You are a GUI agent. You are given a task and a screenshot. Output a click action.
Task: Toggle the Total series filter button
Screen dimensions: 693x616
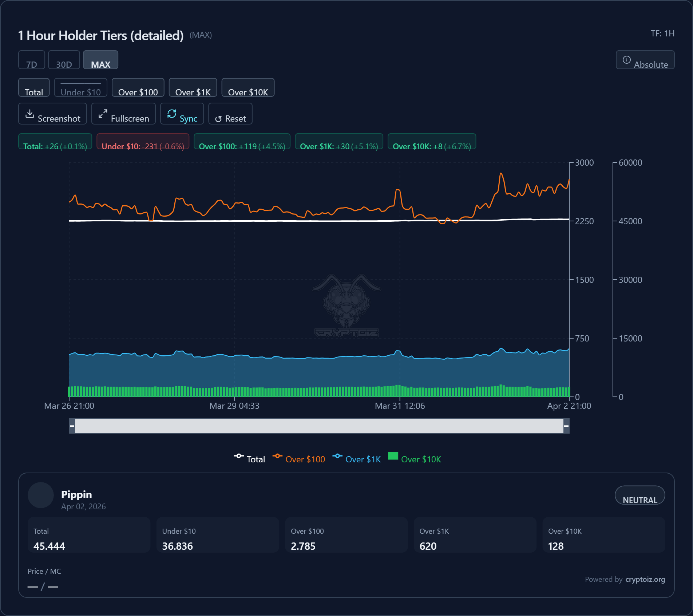click(34, 87)
